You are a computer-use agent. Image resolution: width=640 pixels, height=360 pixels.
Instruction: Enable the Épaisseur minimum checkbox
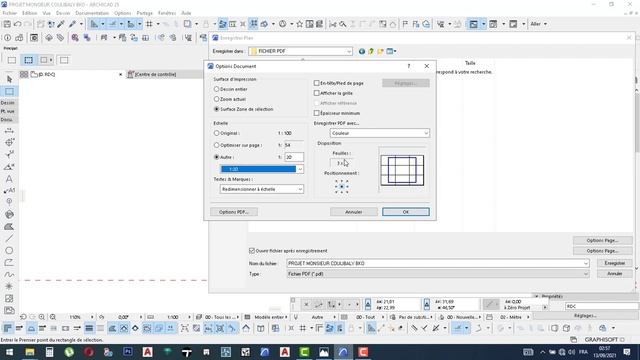tap(316, 113)
